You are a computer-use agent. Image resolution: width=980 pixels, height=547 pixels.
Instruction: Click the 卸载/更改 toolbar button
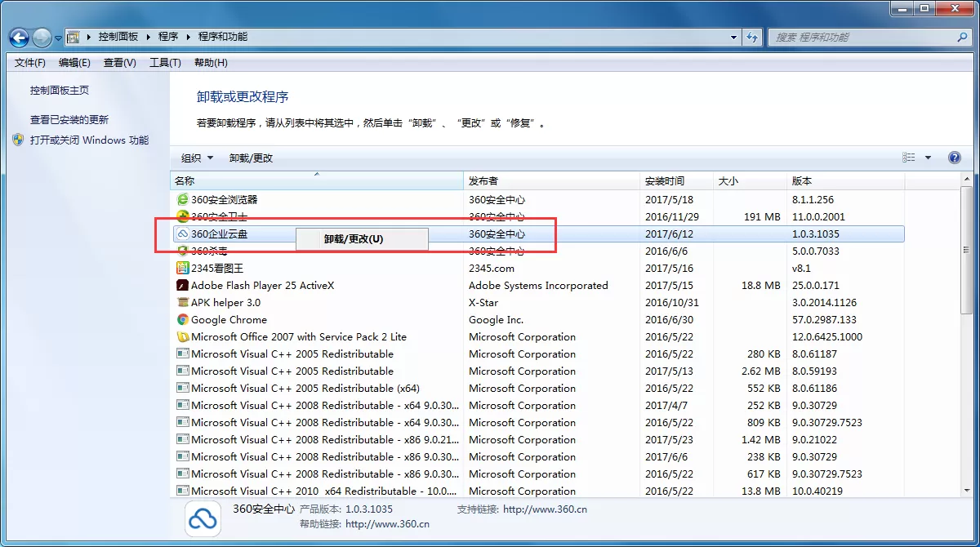(x=251, y=158)
